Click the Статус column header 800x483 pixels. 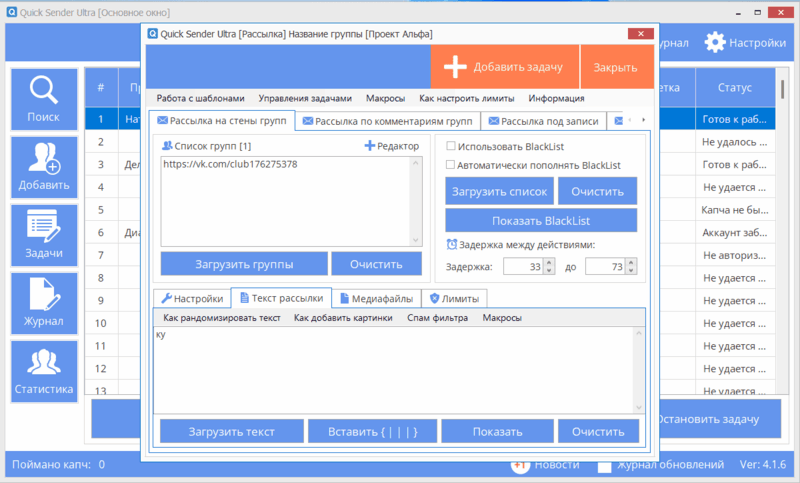pos(735,88)
